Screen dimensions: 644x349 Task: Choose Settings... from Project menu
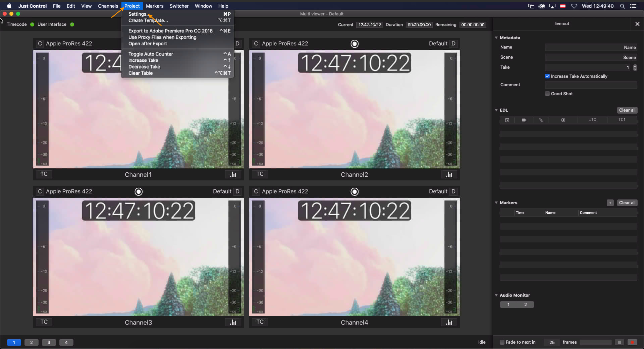tap(178, 14)
